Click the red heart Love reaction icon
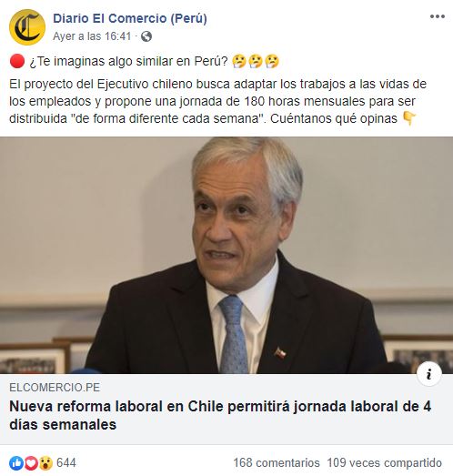 pos(31,463)
